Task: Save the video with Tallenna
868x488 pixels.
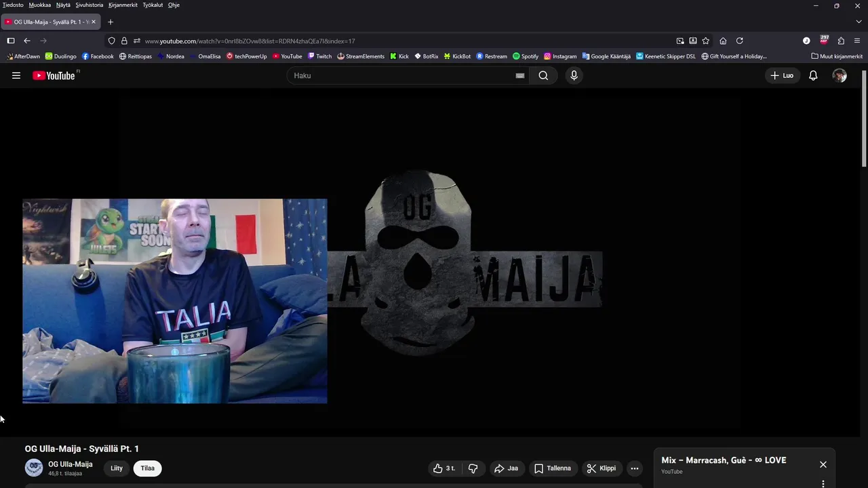Action: click(x=553, y=468)
